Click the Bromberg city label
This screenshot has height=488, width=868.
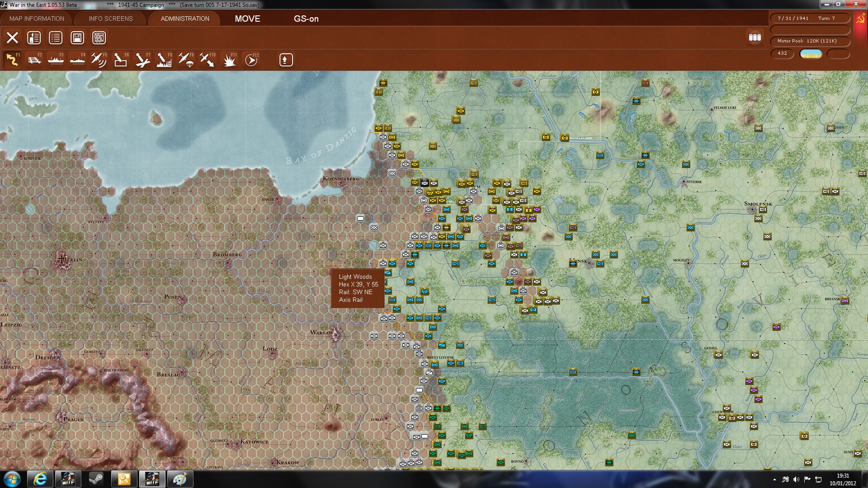point(227,254)
